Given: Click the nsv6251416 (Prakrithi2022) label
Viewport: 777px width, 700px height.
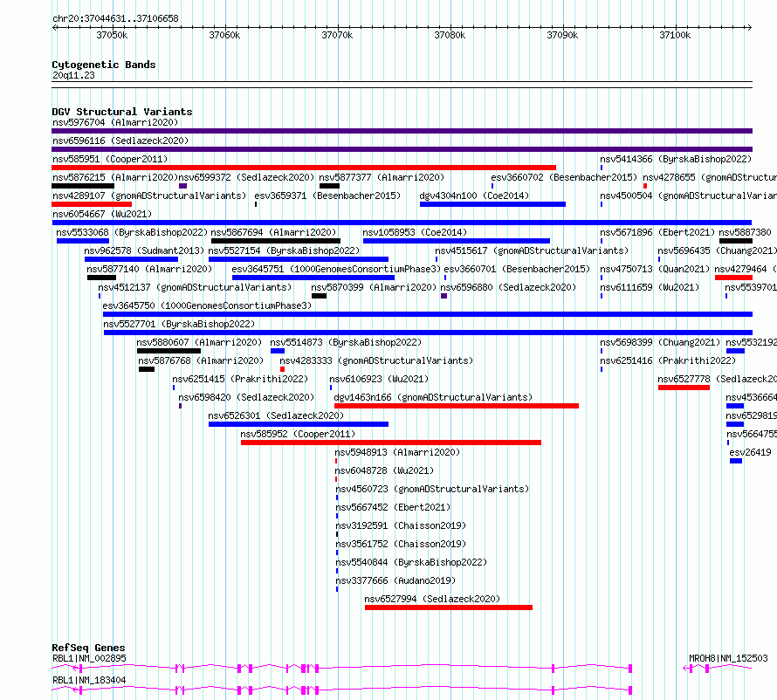Looking at the screenshot, I should (x=668, y=360).
